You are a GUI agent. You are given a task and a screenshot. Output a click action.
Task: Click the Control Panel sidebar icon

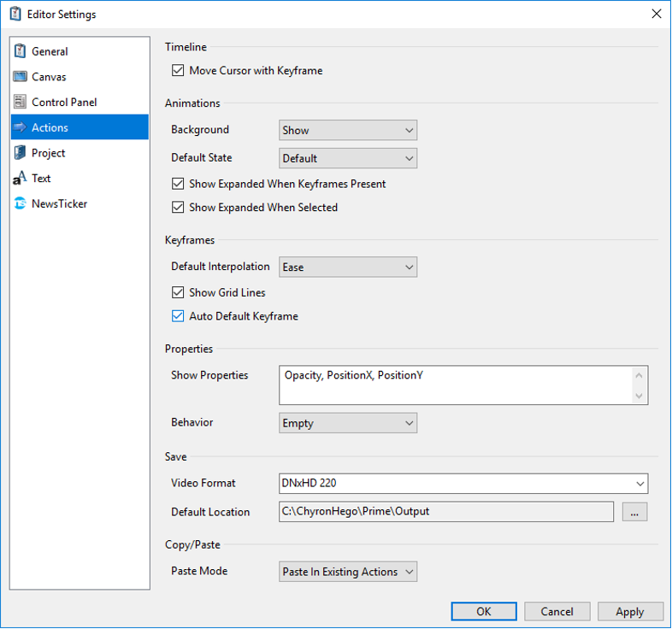[x=20, y=103]
